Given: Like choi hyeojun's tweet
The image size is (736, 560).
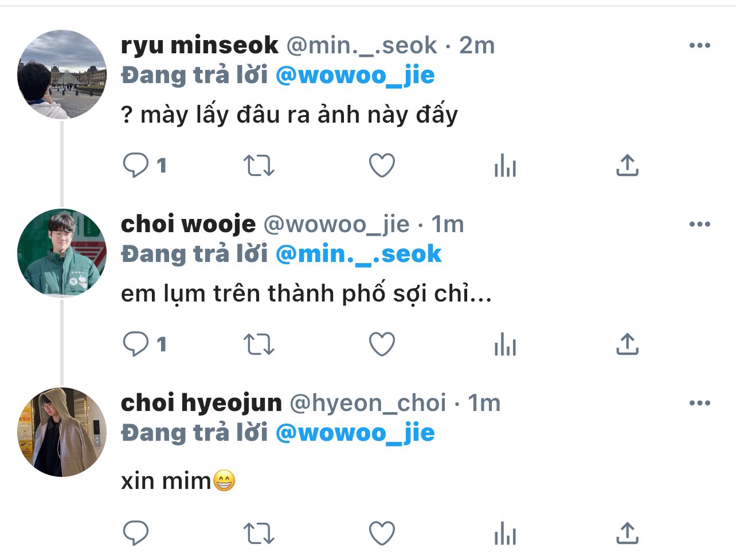Looking at the screenshot, I should 382,533.
